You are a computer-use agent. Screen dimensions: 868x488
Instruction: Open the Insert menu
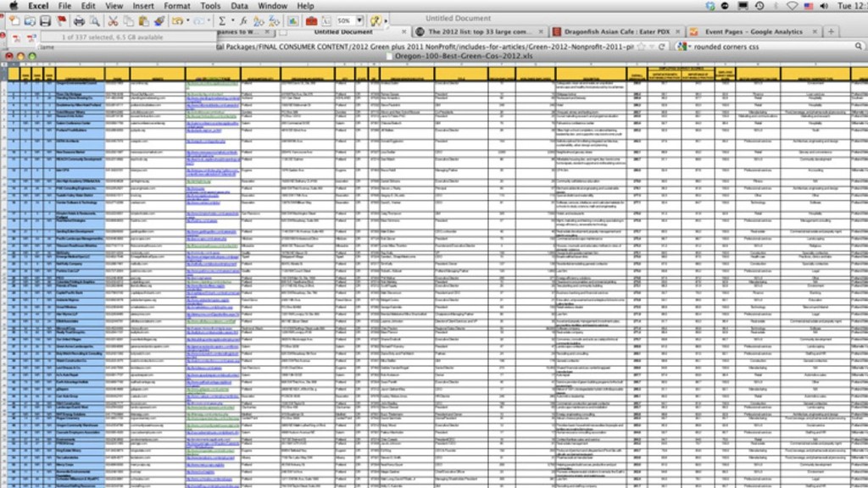(x=143, y=6)
